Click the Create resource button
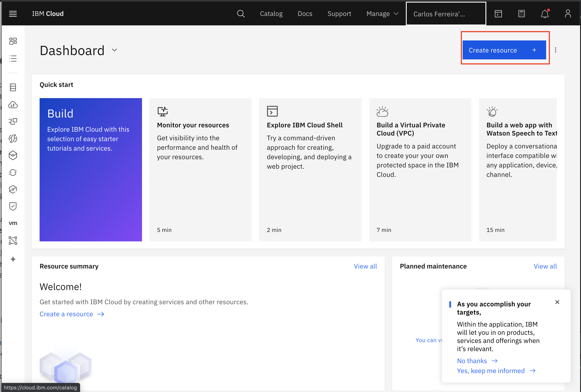Screen dimensions: 581x392 [x=504, y=50]
